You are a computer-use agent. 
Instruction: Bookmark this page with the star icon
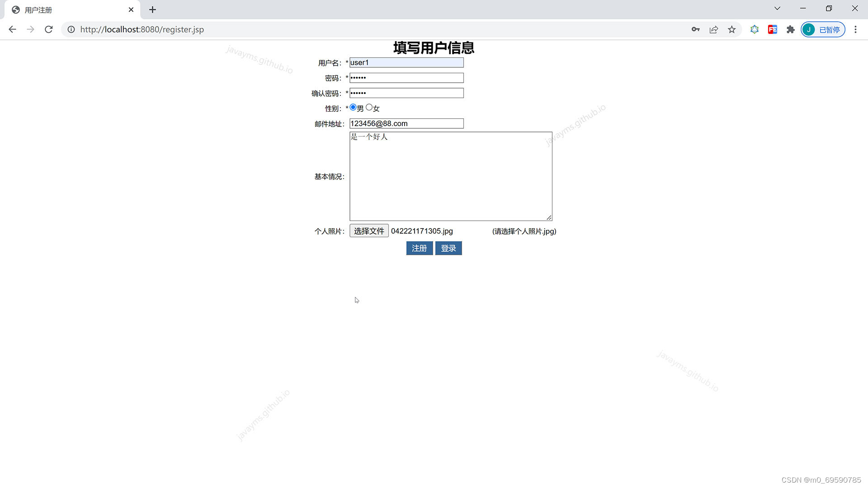(731, 29)
